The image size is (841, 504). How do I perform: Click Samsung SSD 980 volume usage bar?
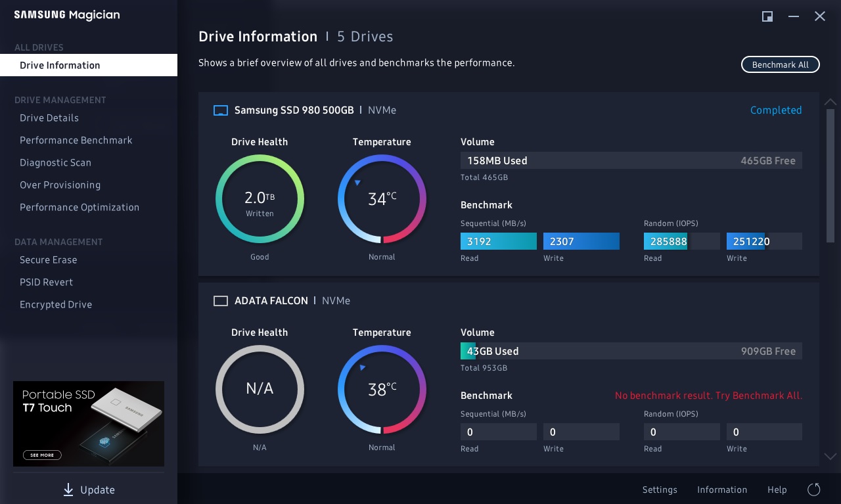coord(631,161)
